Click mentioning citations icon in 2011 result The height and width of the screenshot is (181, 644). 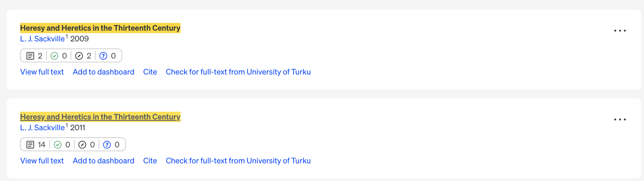(x=82, y=145)
